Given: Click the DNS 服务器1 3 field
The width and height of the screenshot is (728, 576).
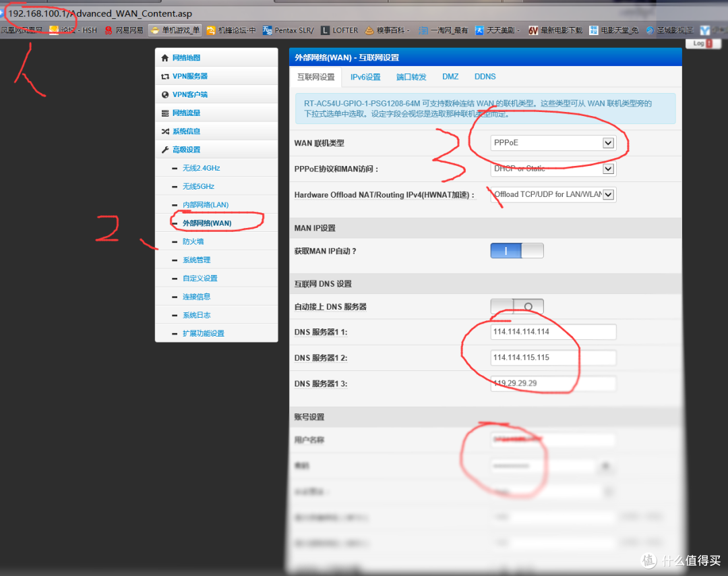Looking at the screenshot, I should click(x=553, y=383).
